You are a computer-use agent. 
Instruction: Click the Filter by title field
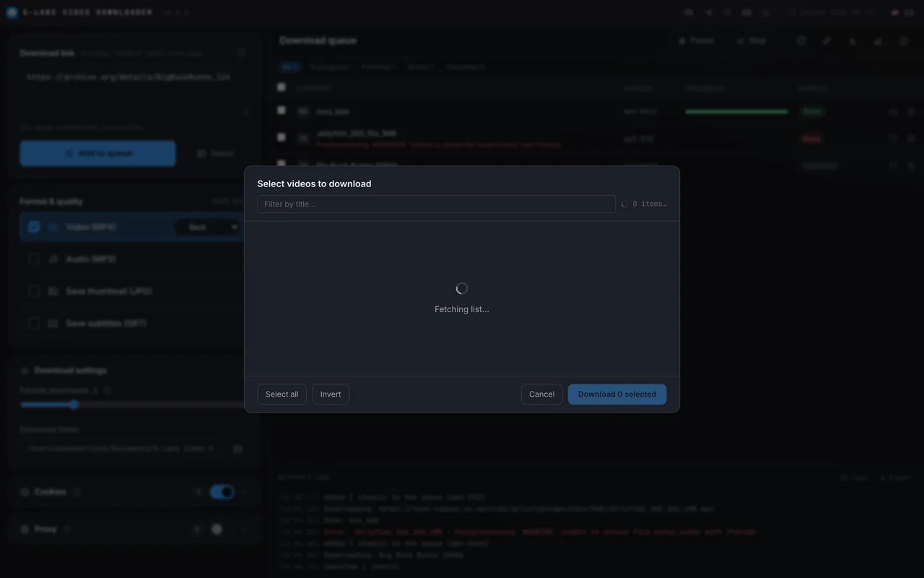coord(436,204)
